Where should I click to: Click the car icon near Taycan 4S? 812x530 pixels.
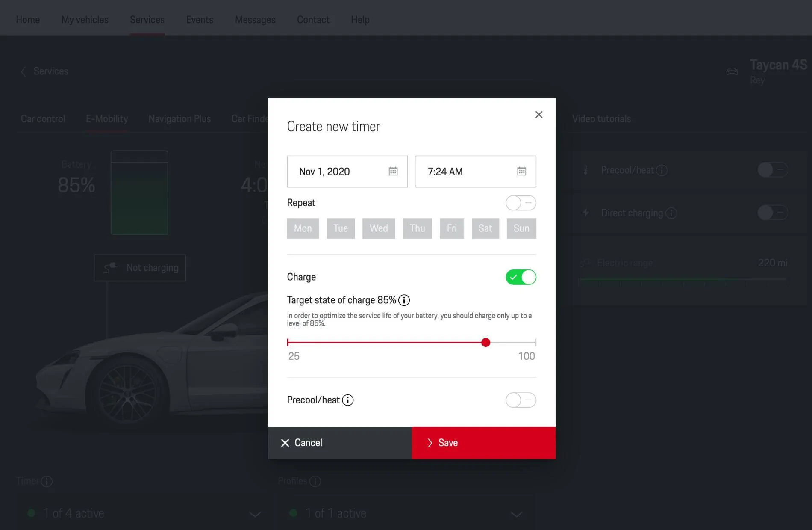tap(732, 71)
